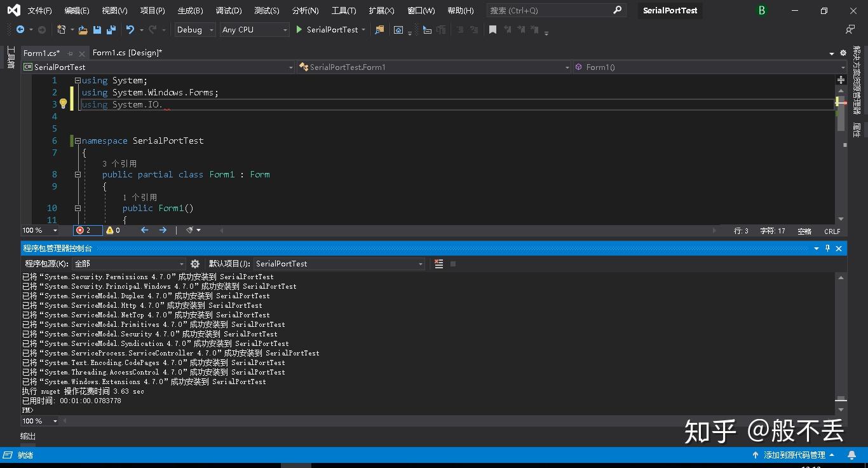Viewport: 868px width, 468px height.
Task: Start debugging with green play button
Action: click(299, 30)
